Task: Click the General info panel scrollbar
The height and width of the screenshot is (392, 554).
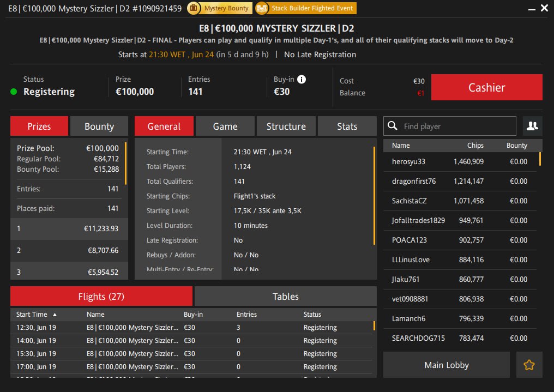Action: 374,196
